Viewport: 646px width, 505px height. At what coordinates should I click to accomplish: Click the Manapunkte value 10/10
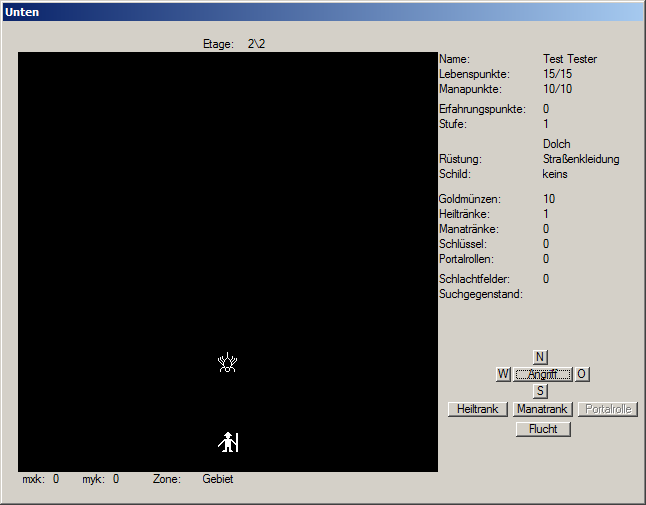point(557,89)
